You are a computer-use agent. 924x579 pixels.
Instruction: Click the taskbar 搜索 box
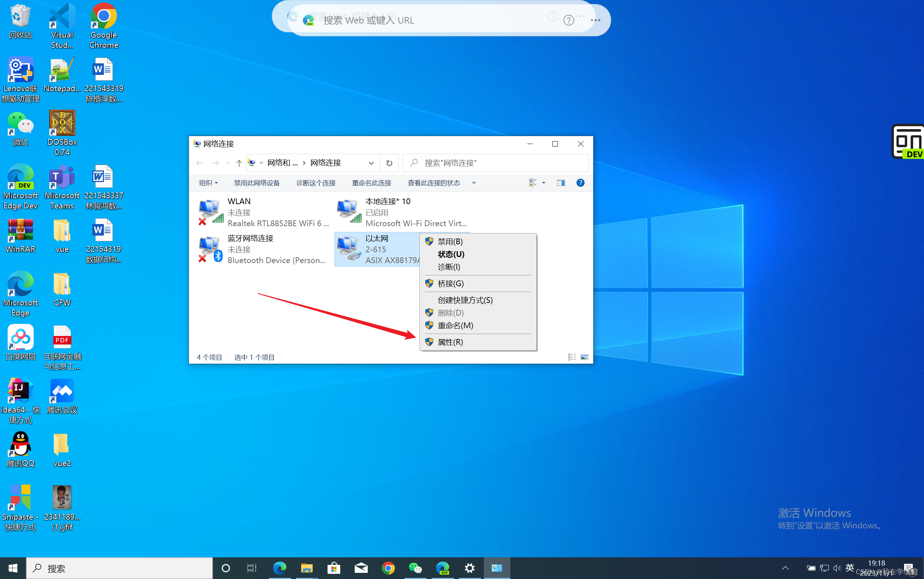(119, 568)
